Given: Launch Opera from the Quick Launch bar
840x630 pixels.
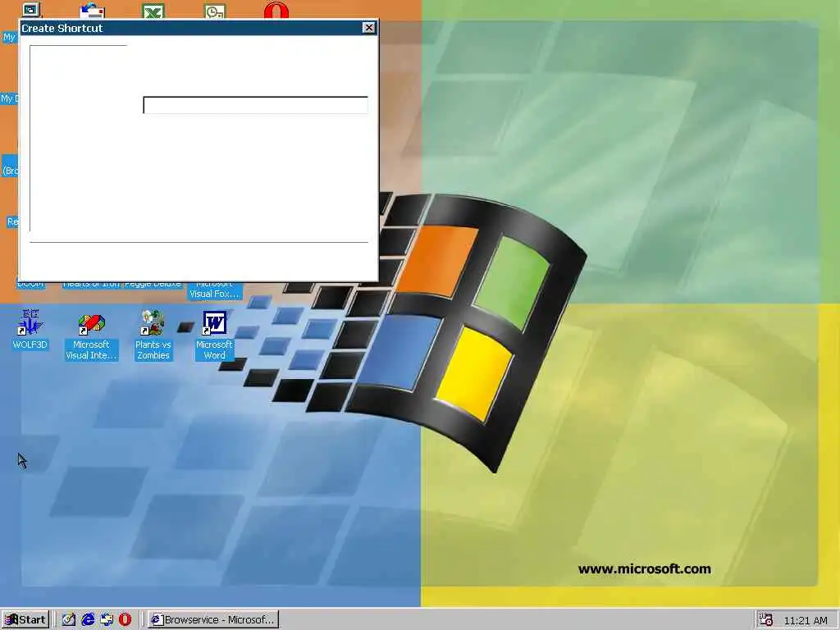Looking at the screenshot, I should 125,620.
